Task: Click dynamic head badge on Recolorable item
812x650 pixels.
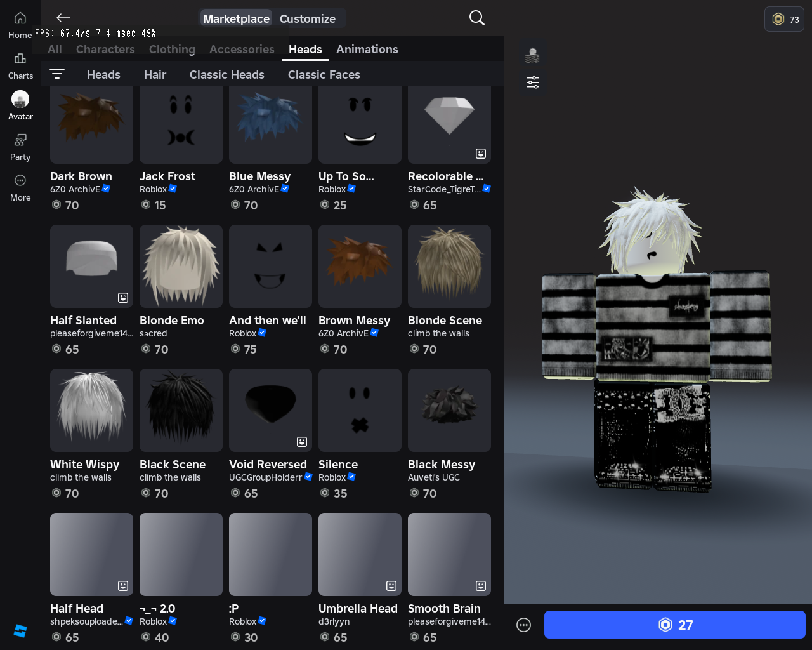Action: click(481, 154)
